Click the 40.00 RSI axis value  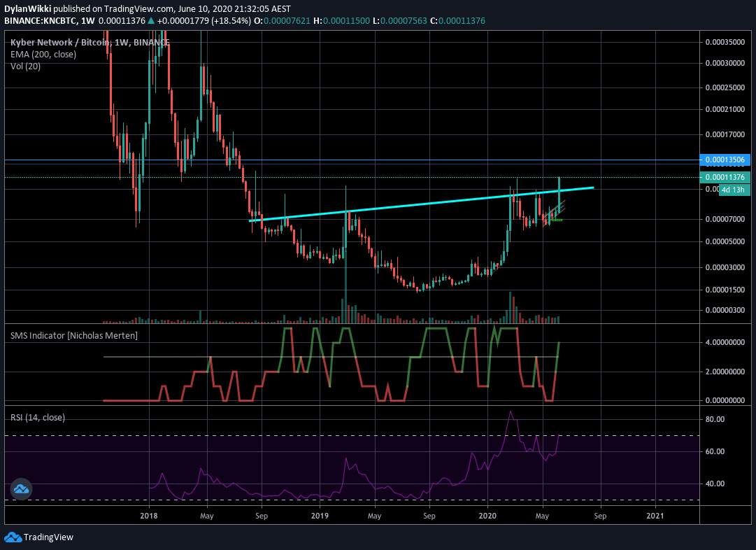click(x=715, y=484)
